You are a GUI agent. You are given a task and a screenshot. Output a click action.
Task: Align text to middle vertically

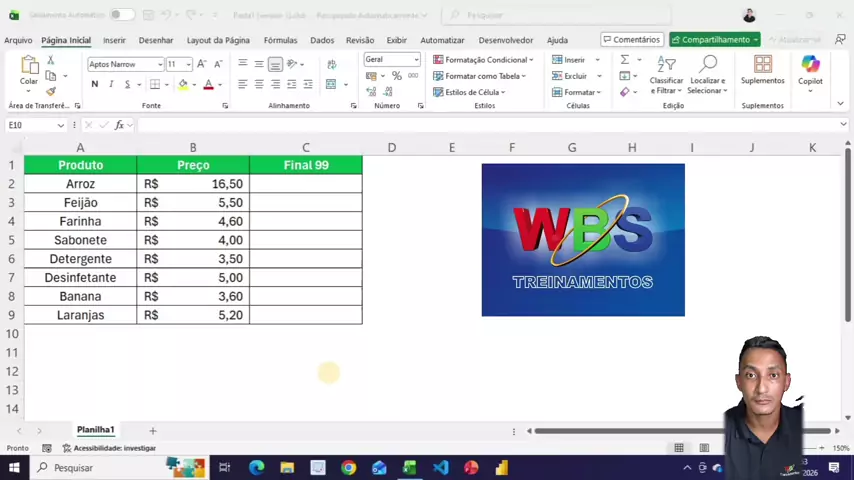click(259, 64)
